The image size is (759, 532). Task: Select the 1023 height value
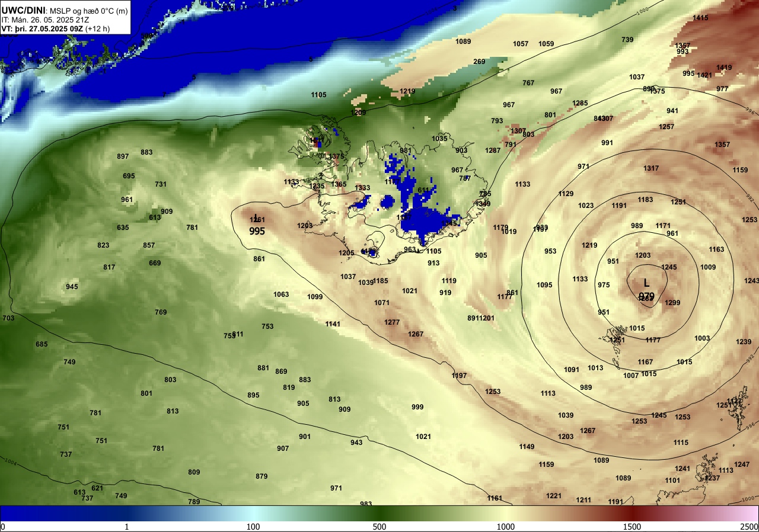586,206
